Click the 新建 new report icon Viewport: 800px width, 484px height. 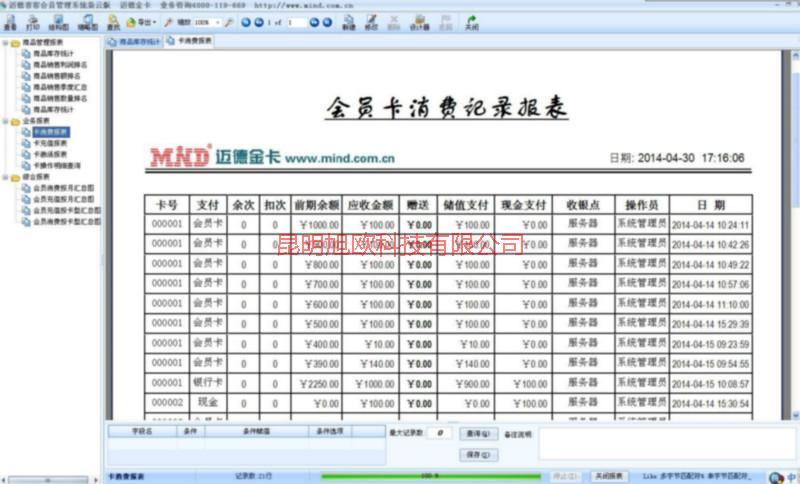[349, 23]
